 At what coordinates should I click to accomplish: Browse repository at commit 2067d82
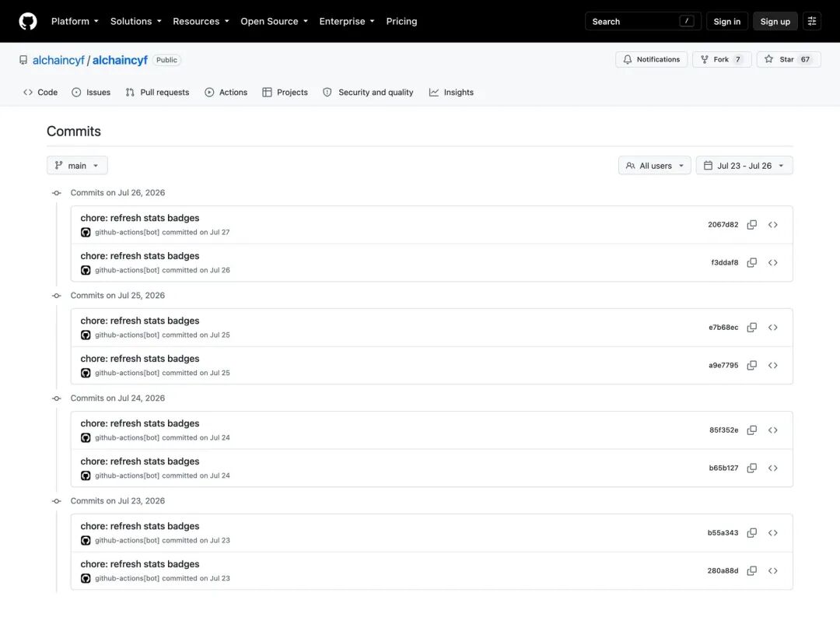pyautogui.click(x=772, y=225)
